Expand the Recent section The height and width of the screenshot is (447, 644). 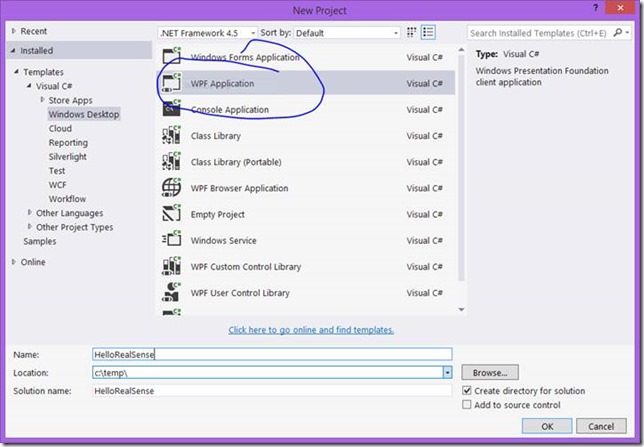[14, 31]
